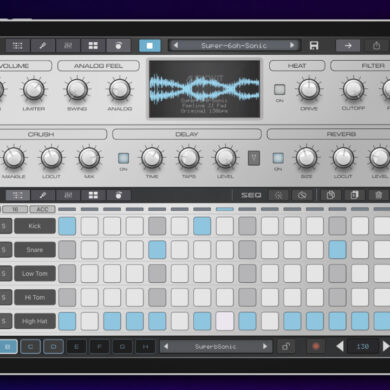Solo the Snare track with S button
This screenshot has height=390, width=390.
click(x=4, y=250)
